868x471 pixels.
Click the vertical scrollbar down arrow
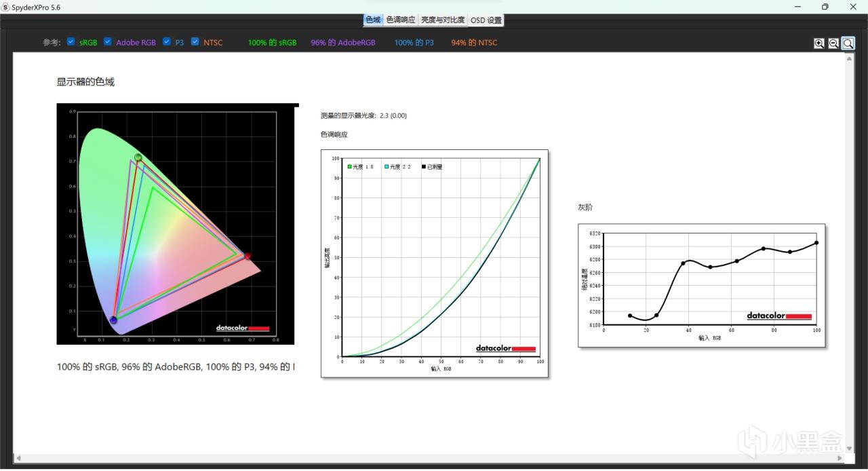pyautogui.click(x=850, y=449)
